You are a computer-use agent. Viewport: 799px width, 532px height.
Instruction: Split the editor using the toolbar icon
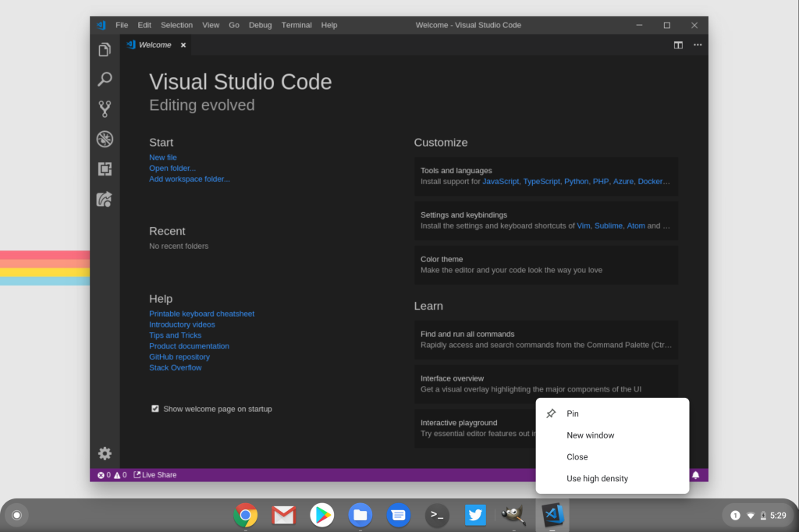(678, 44)
